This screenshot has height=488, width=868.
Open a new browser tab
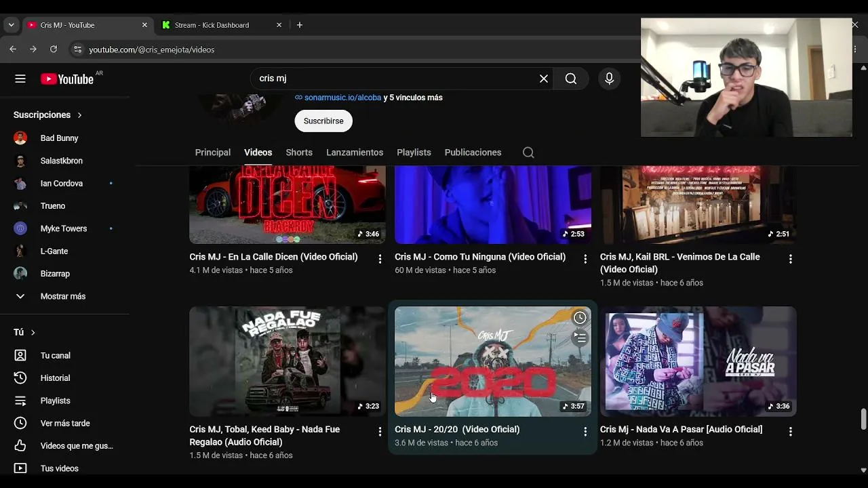click(300, 25)
